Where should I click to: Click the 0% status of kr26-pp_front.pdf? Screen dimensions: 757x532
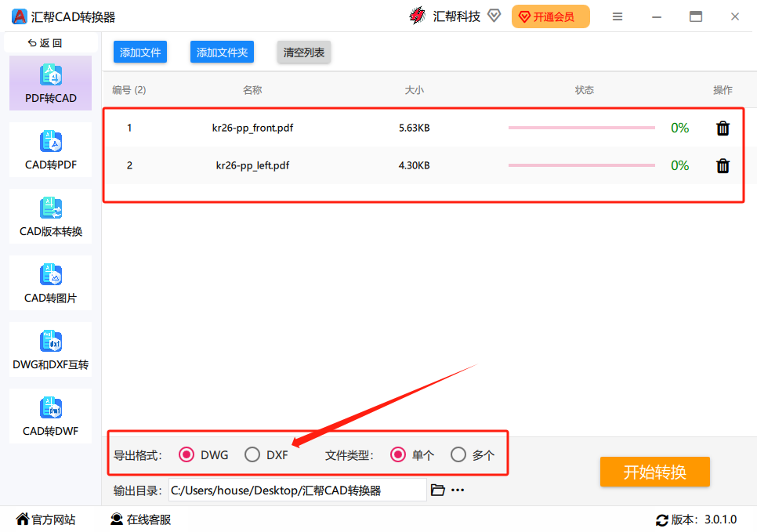click(679, 128)
